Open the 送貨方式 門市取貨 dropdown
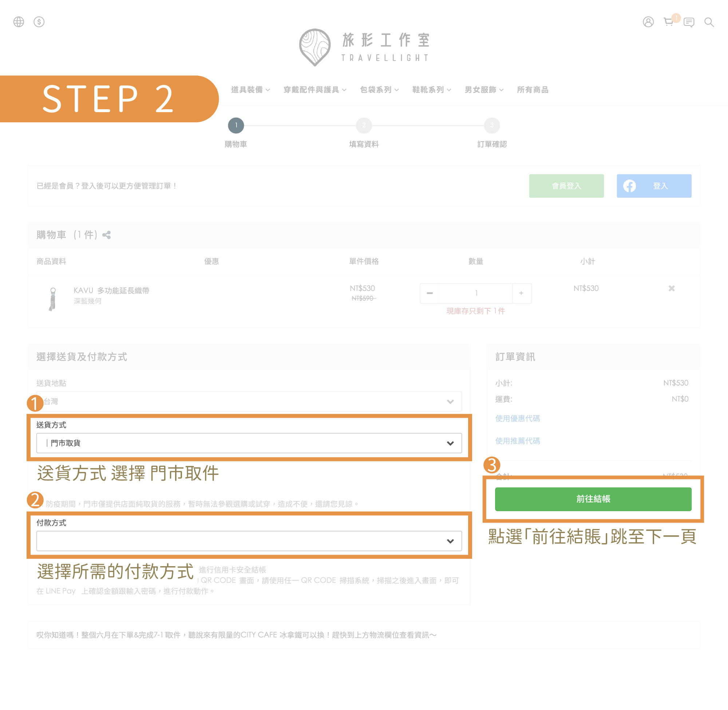This screenshot has width=728, height=710. (x=249, y=443)
